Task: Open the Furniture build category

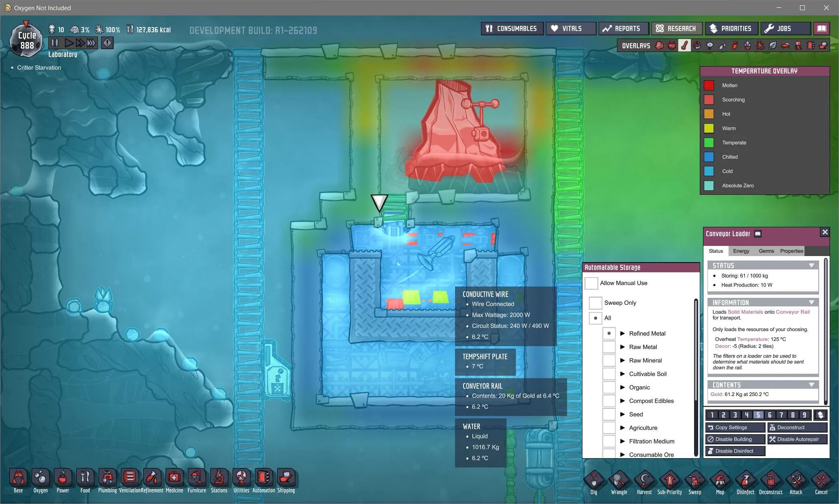Action: click(197, 478)
